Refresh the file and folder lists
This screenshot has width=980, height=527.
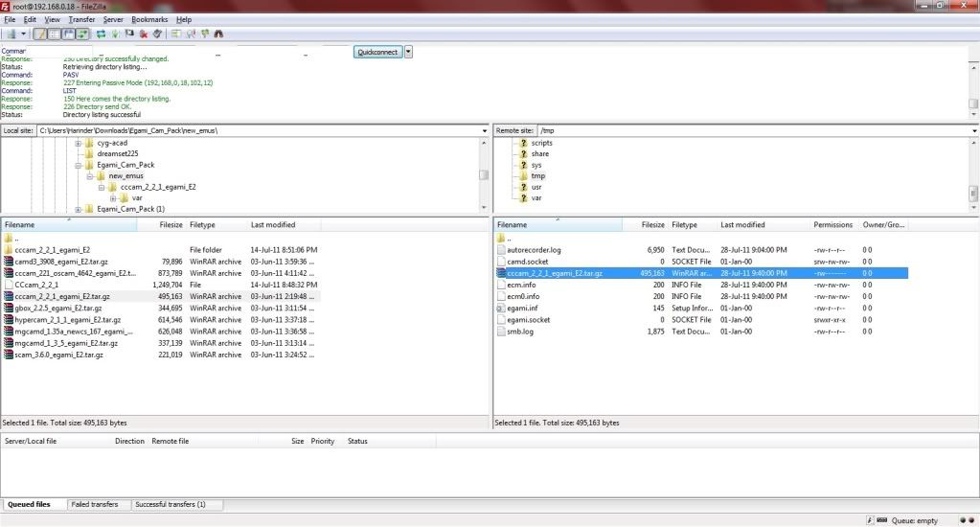101,34
